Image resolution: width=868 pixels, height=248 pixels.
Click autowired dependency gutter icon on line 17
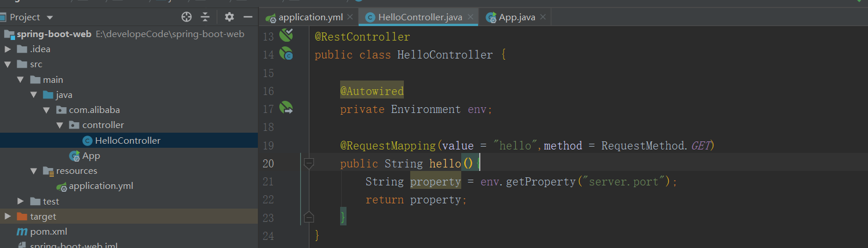(x=286, y=108)
